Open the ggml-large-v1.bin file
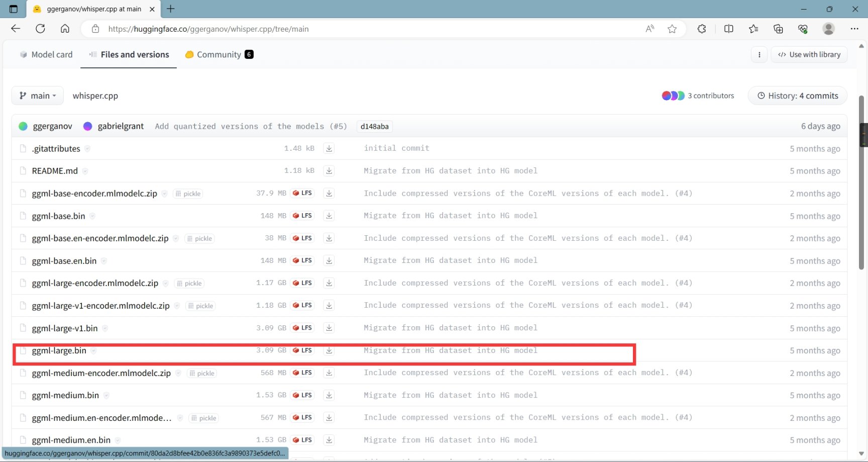868x462 pixels. tap(65, 328)
